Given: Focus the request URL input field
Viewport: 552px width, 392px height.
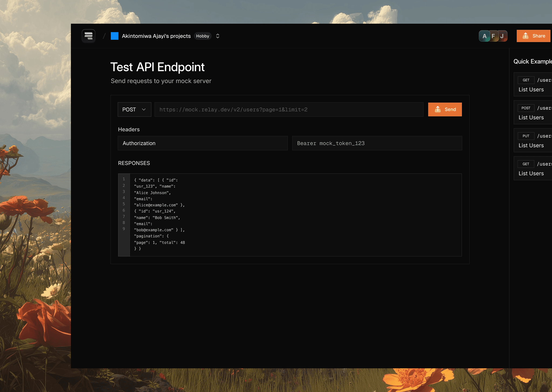Looking at the screenshot, I should [x=288, y=109].
